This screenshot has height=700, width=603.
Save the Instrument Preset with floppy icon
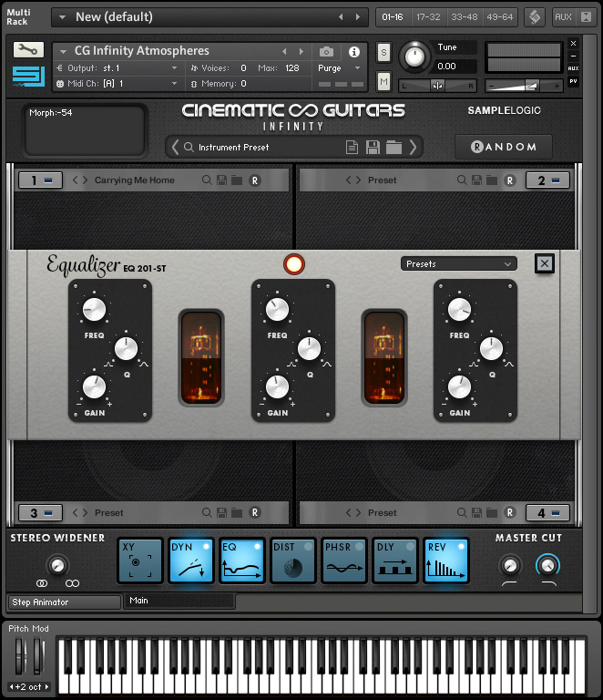[373, 147]
